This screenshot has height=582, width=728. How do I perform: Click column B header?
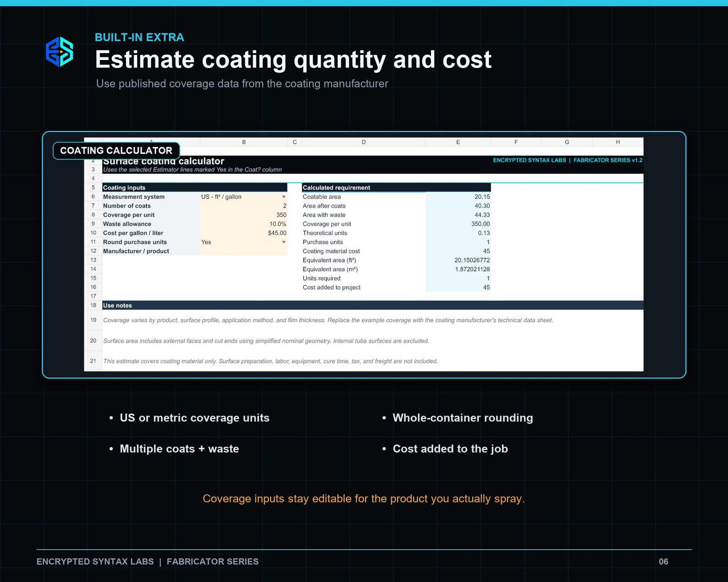pos(244,142)
